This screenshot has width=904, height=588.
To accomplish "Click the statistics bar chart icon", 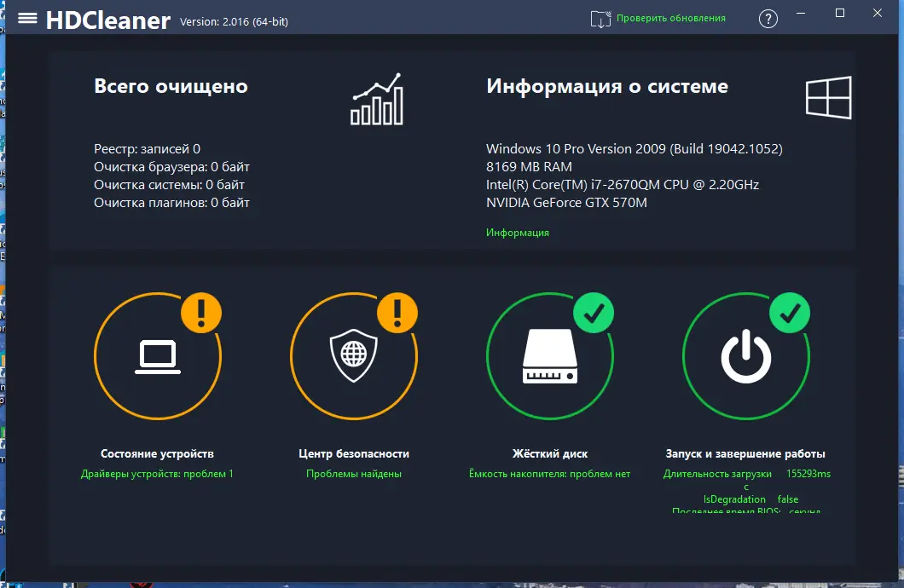I will pos(377,99).
